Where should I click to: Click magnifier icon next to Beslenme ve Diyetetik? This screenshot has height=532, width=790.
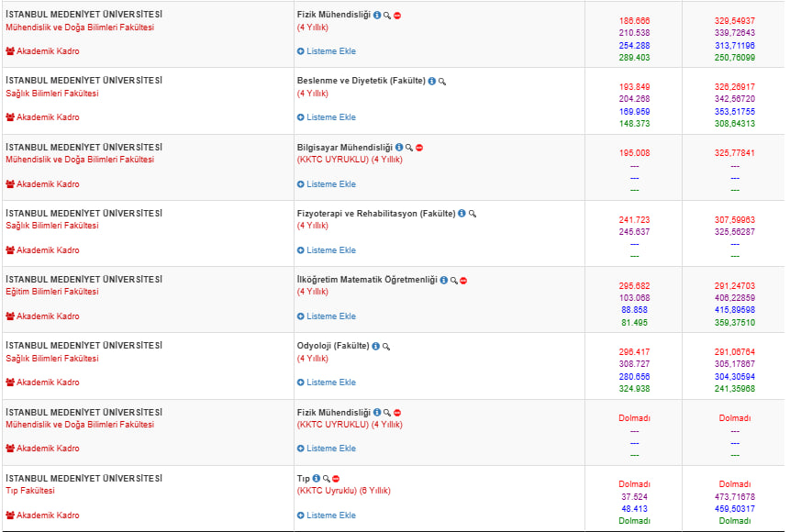coord(442,82)
